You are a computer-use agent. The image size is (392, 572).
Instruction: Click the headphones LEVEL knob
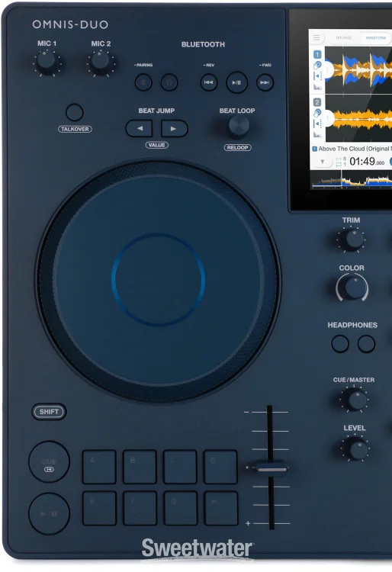coord(358,450)
